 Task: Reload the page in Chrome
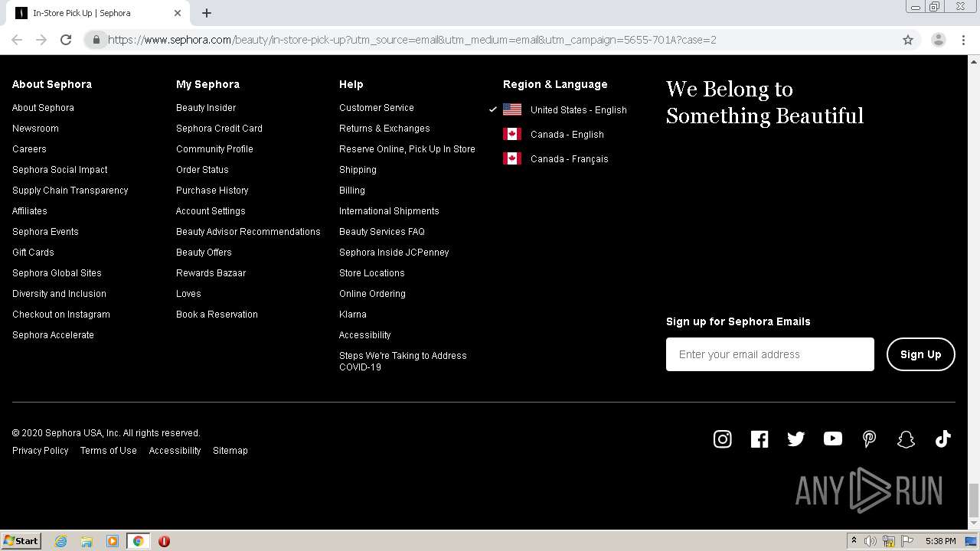click(x=66, y=40)
